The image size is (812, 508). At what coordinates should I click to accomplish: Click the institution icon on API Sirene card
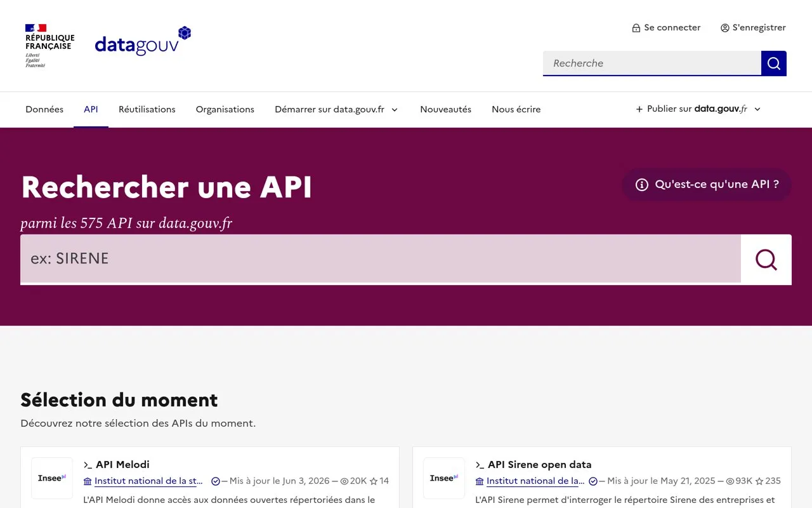pos(480,481)
